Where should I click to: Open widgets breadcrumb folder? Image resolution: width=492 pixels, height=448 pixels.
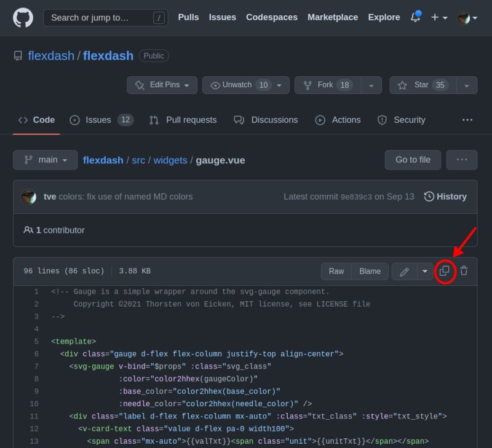pyautogui.click(x=170, y=160)
